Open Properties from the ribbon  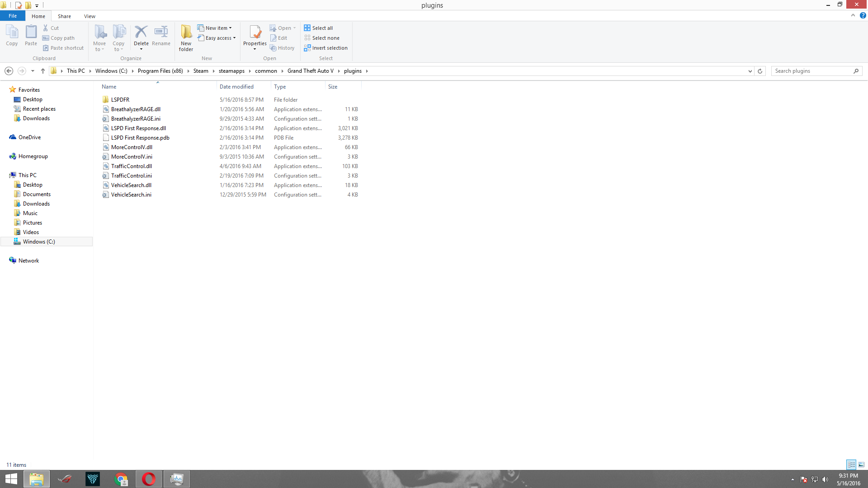pos(255,32)
